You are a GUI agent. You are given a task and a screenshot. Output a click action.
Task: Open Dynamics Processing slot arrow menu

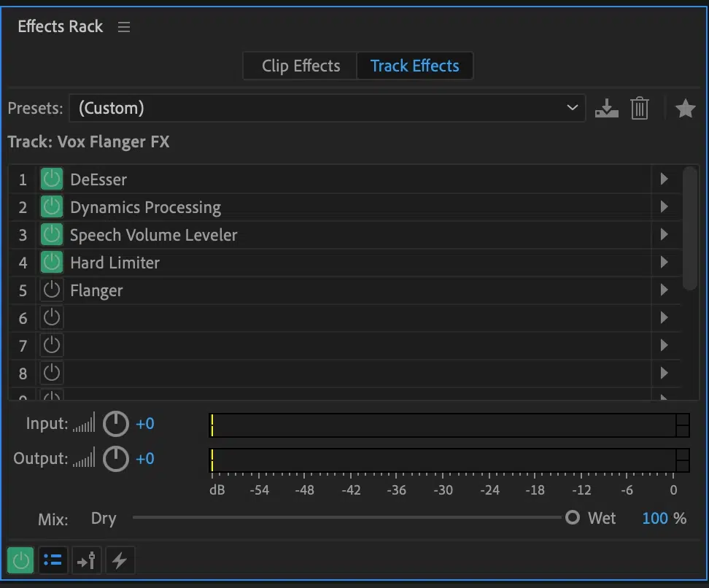pos(664,206)
